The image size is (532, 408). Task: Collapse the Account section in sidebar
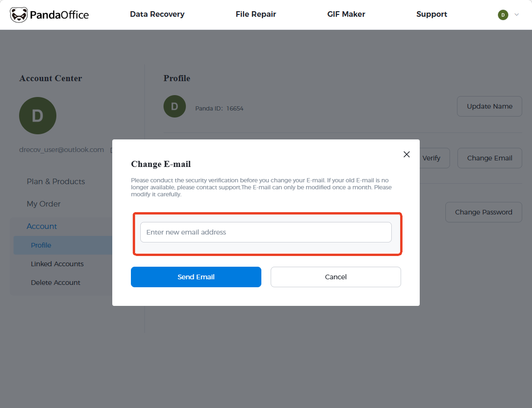pyautogui.click(x=42, y=226)
